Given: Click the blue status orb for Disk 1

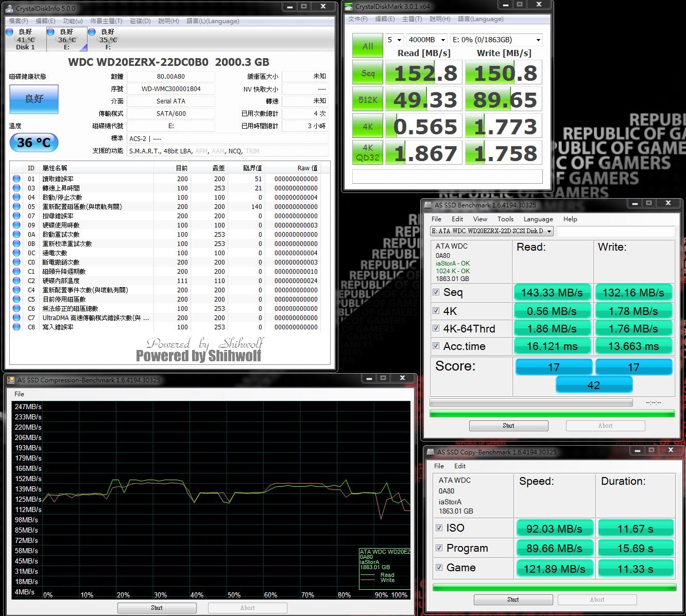Looking at the screenshot, I should click(10, 32).
